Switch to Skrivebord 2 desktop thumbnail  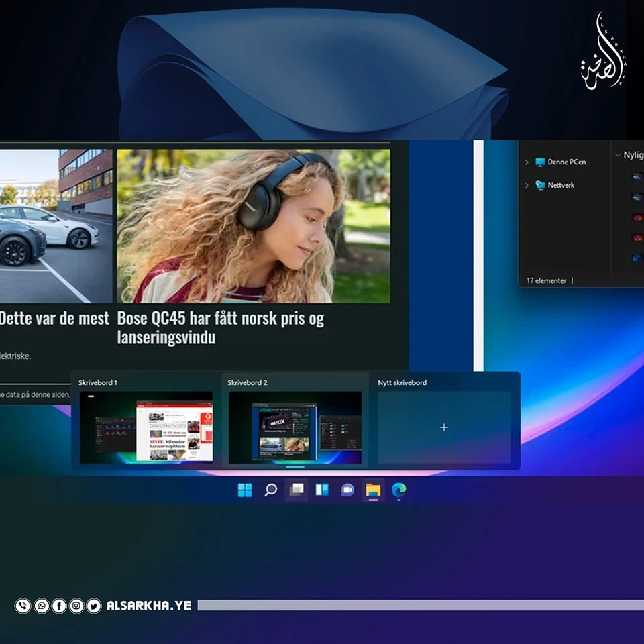tap(295, 427)
